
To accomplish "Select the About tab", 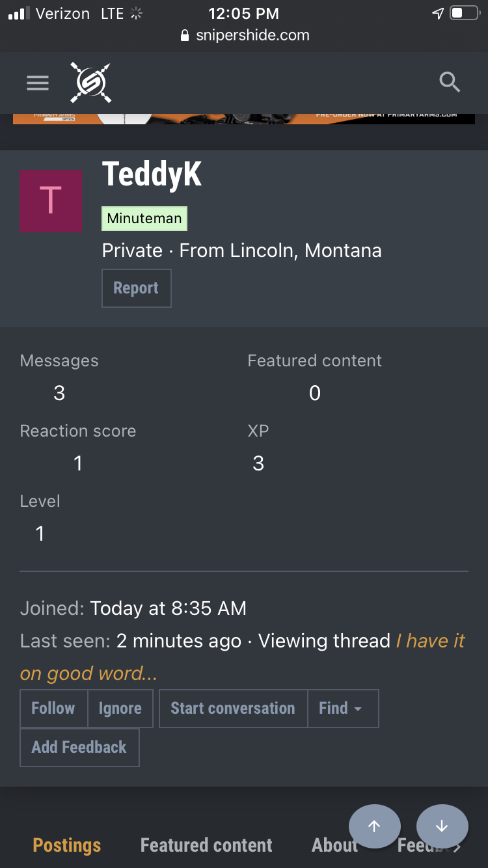I will 334,845.
